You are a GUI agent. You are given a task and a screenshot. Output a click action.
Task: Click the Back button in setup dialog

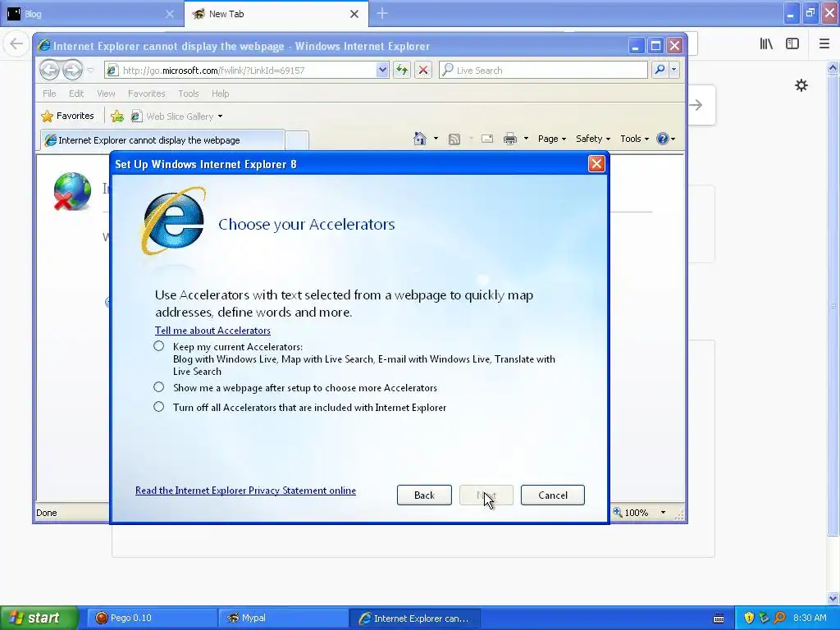click(x=424, y=495)
